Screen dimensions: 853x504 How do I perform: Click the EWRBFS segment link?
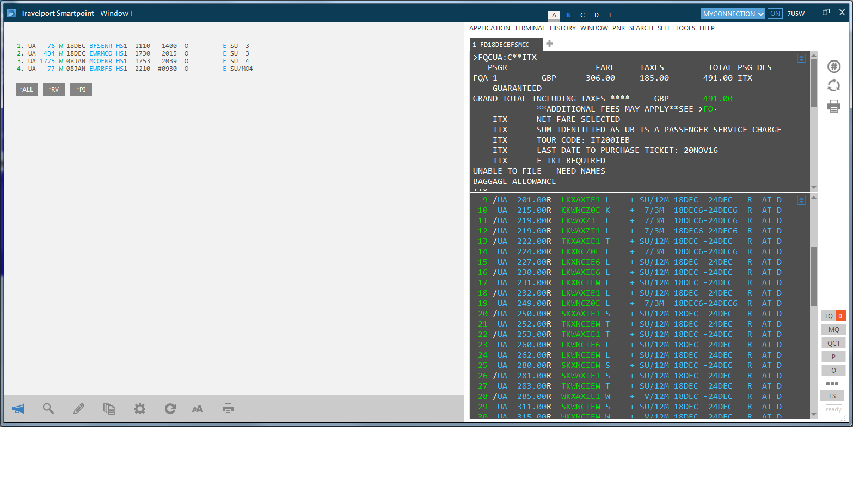tap(101, 69)
